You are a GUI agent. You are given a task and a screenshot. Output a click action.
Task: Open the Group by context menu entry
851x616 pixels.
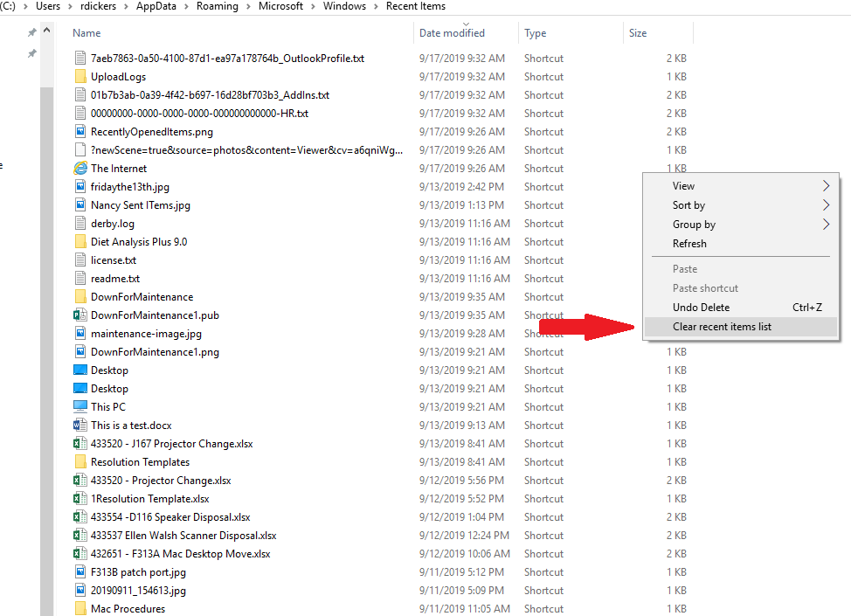741,225
